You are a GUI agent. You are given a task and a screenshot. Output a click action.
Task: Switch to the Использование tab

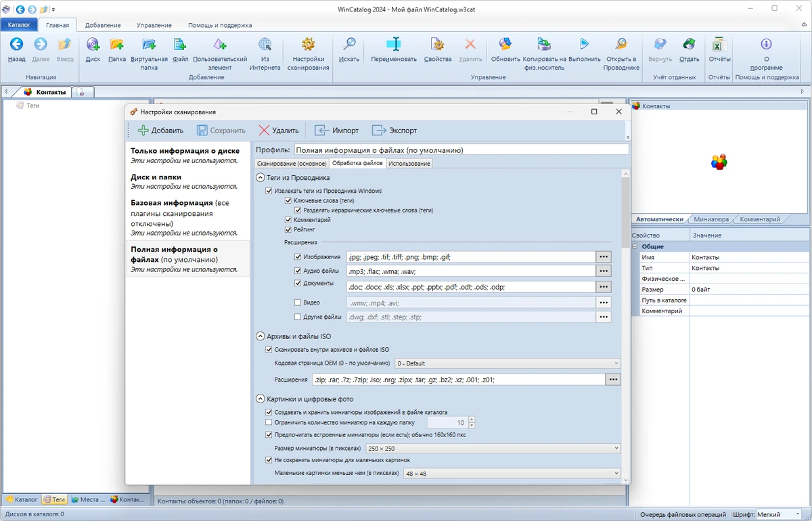[x=409, y=163]
